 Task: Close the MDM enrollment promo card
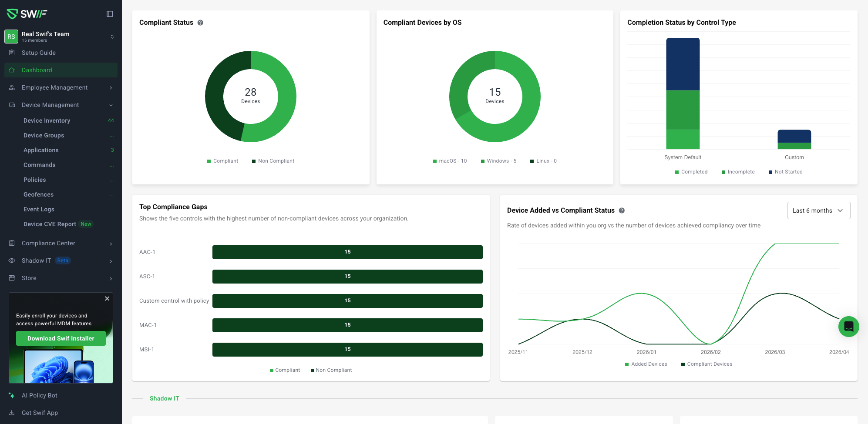click(x=107, y=298)
